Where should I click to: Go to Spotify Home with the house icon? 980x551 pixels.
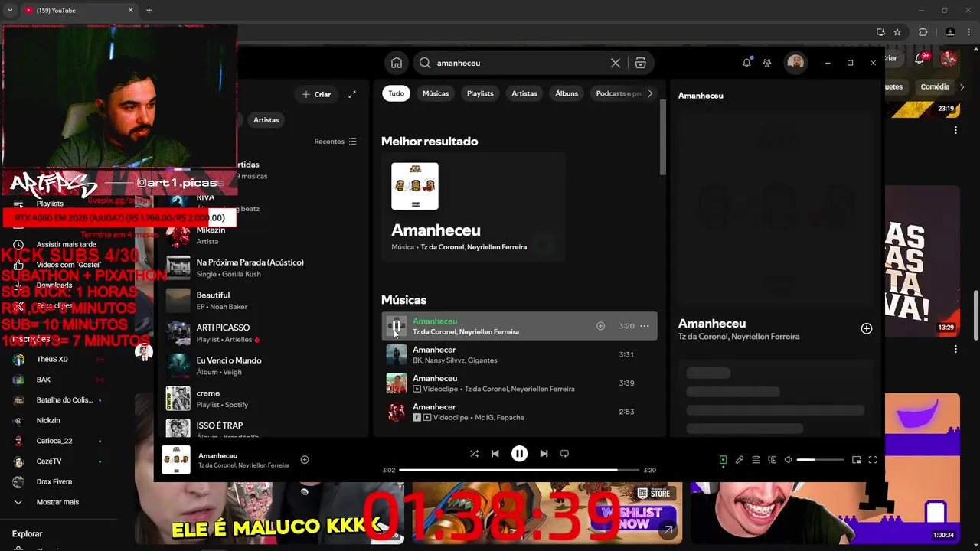point(396,63)
